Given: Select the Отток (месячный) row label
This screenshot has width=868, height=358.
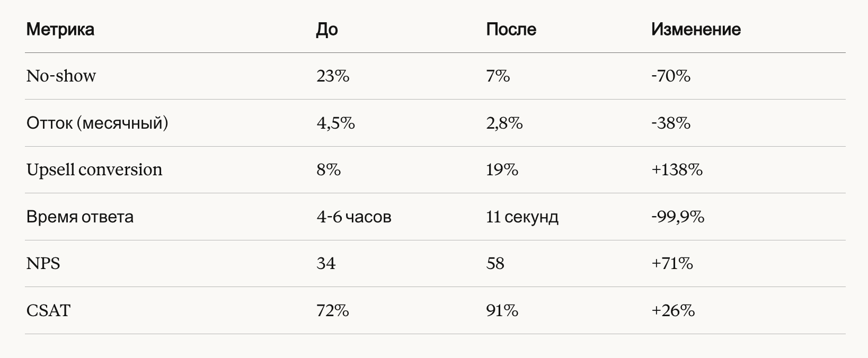Looking at the screenshot, I should point(97,123).
